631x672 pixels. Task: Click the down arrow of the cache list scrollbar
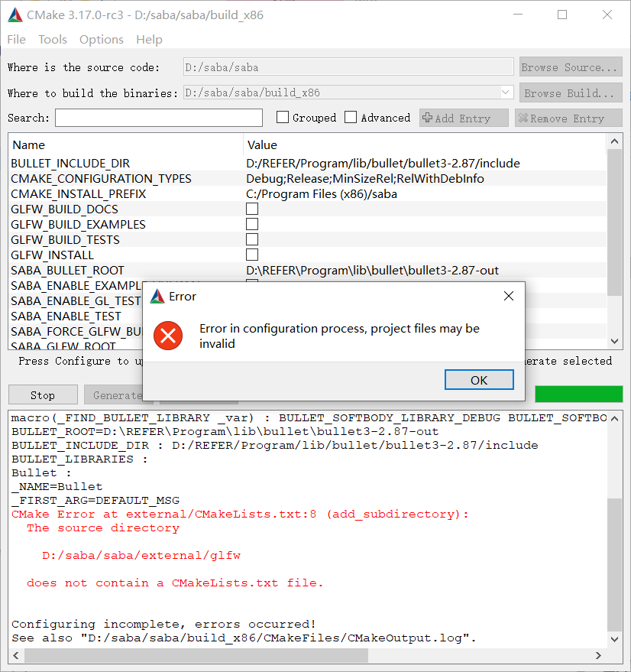(614, 341)
